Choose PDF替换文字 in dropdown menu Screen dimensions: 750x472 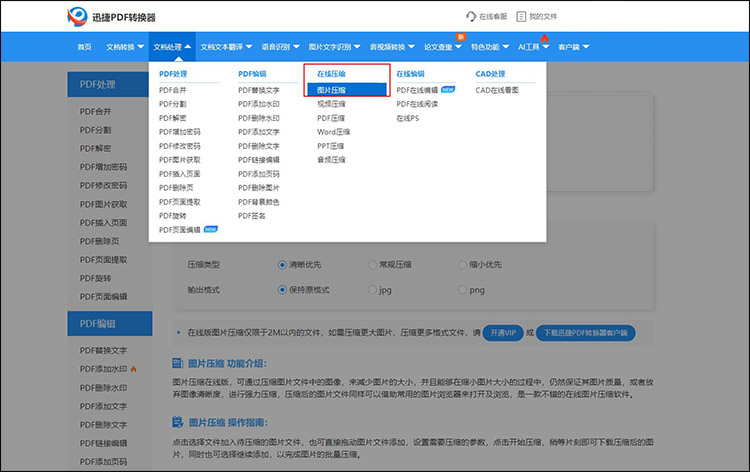[x=259, y=90]
